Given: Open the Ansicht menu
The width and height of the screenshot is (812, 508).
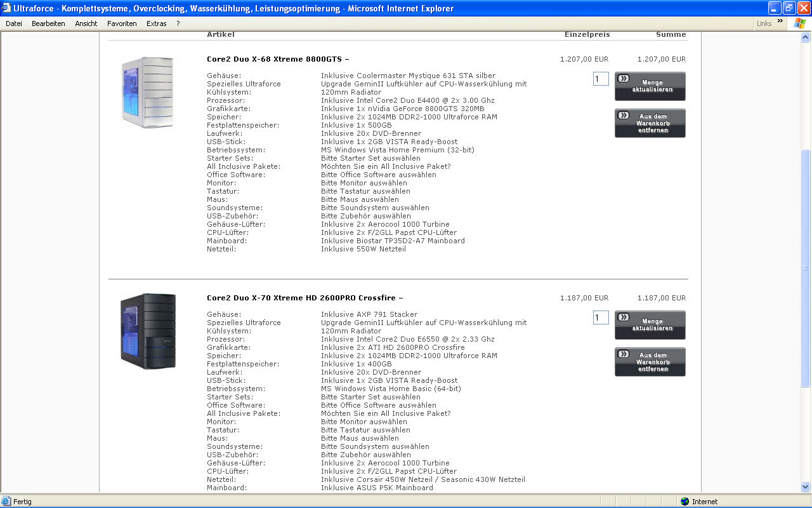Looking at the screenshot, I should (x=86, y=23).
